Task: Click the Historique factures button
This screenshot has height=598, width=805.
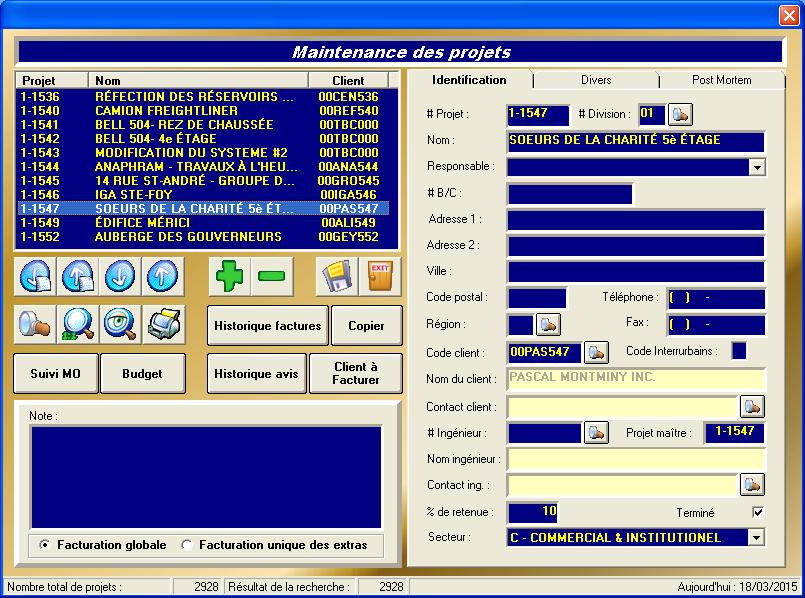Action: tap(268, 325)
